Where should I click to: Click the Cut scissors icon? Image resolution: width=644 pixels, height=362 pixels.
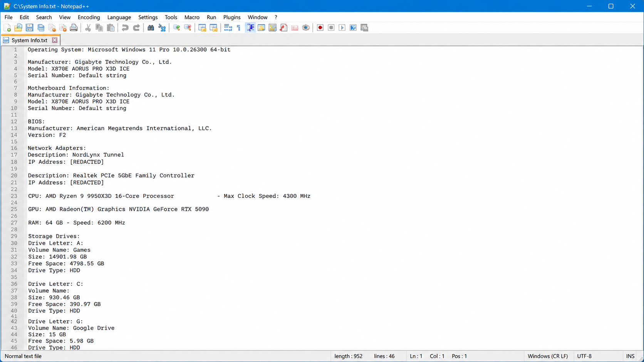[88, 28]
